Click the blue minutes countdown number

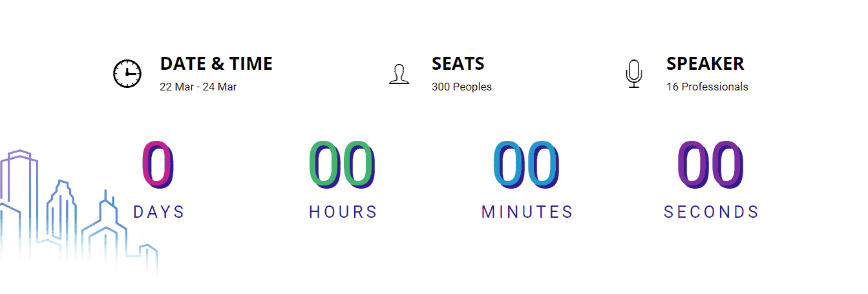527,165
